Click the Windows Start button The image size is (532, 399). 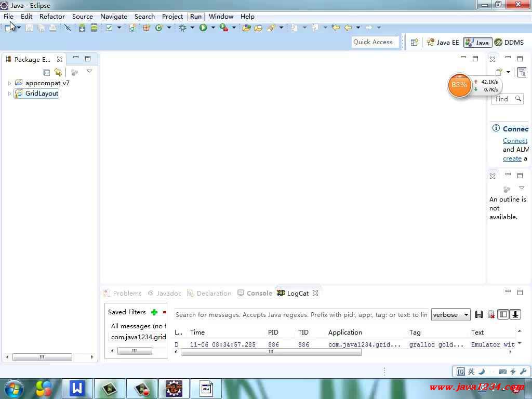13,389
